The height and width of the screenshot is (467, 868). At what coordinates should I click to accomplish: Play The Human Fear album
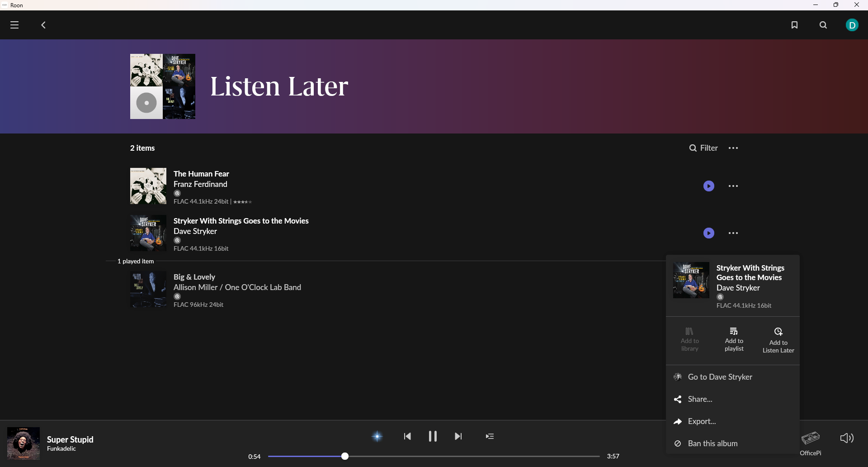click(709, 186)
